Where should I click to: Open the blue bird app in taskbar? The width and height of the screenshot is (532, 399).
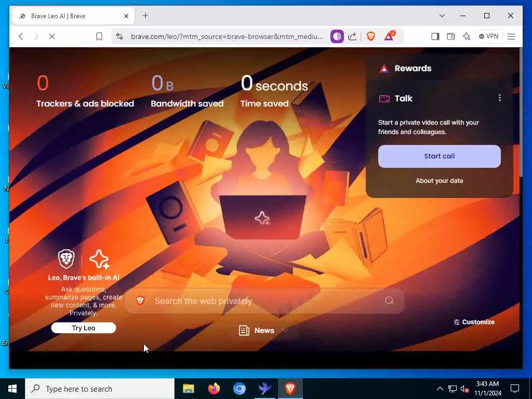[264, 389]
